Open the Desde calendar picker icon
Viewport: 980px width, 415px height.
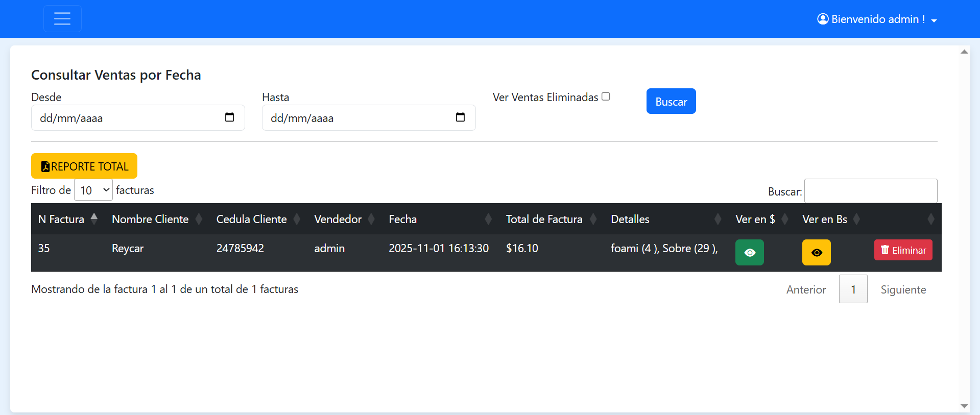click(229, 117)
